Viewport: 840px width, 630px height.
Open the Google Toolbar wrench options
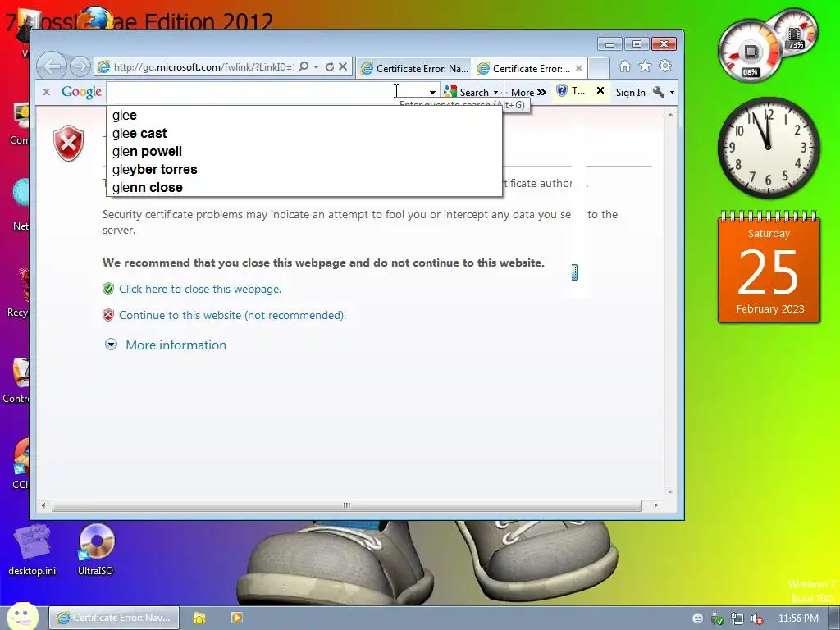[659, 92]
